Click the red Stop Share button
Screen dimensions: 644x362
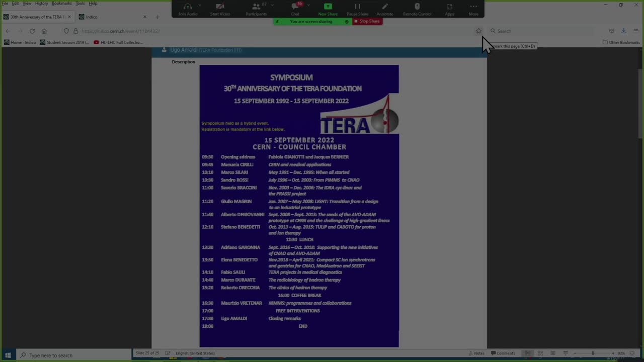[367, 21]
